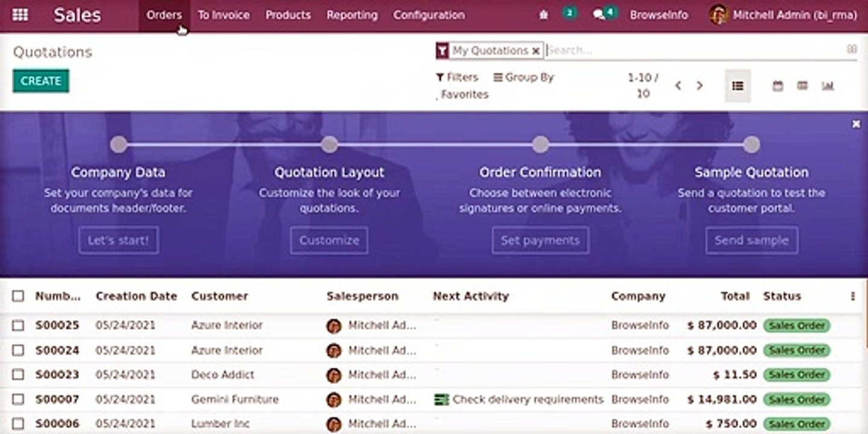Viewport: 868px width, 434px height.
Task: Select checkbox for order S00023
Action: coord(18,374)
